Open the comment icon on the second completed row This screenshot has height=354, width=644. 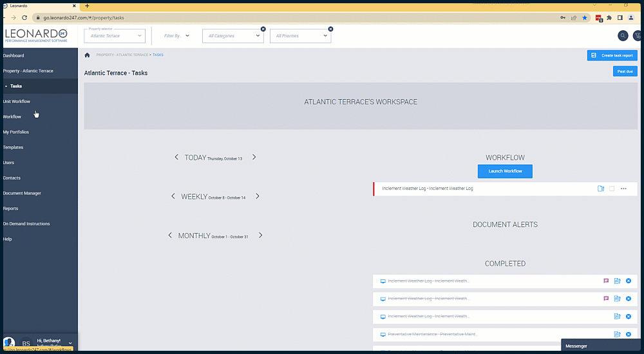coord(606,299)
